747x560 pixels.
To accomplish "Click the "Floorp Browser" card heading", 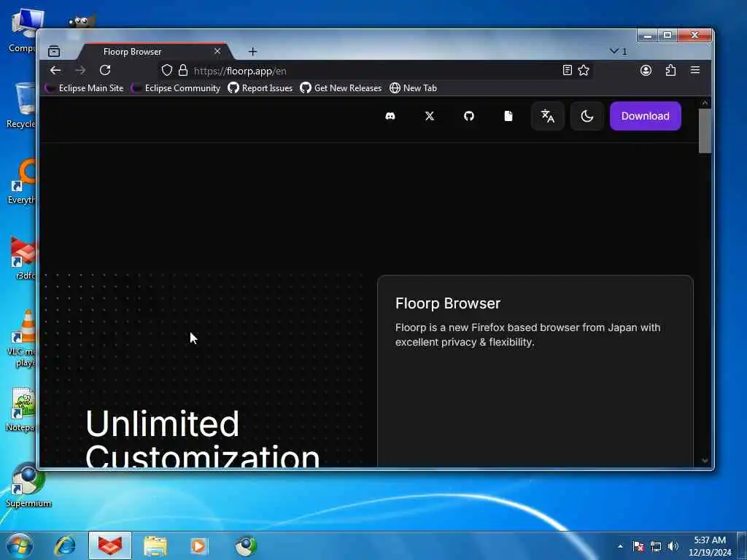I will [448, 303].
